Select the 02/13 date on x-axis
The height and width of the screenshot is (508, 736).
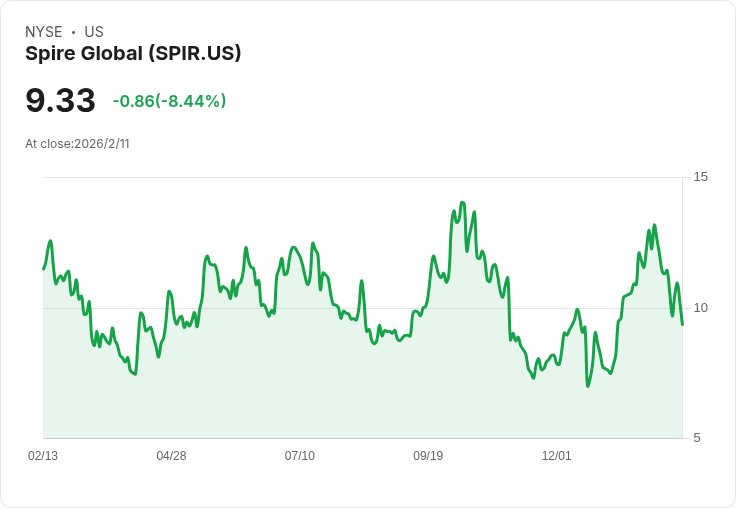click(x=43, y=456)
